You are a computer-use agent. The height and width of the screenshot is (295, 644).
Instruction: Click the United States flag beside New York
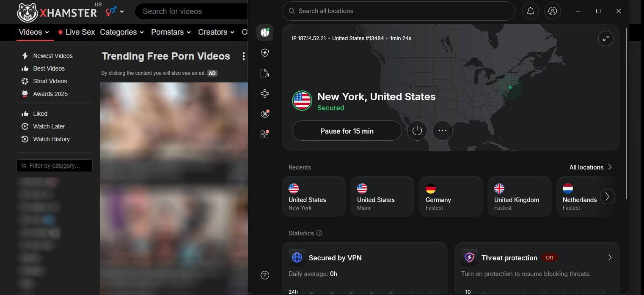pyautogui.click(x=302, y=101)
